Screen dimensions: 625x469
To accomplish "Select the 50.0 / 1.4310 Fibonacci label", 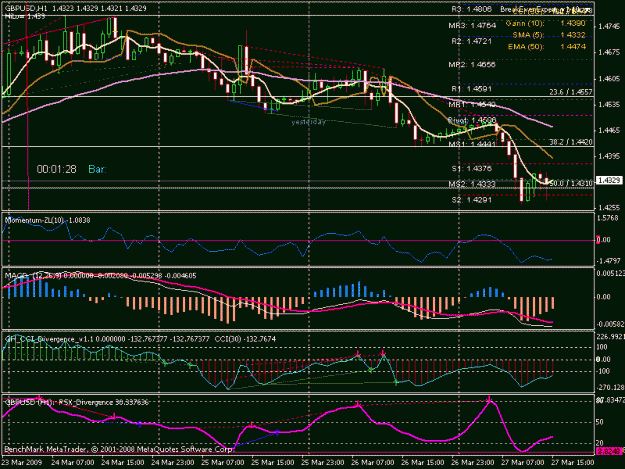I will coord(571,183).
